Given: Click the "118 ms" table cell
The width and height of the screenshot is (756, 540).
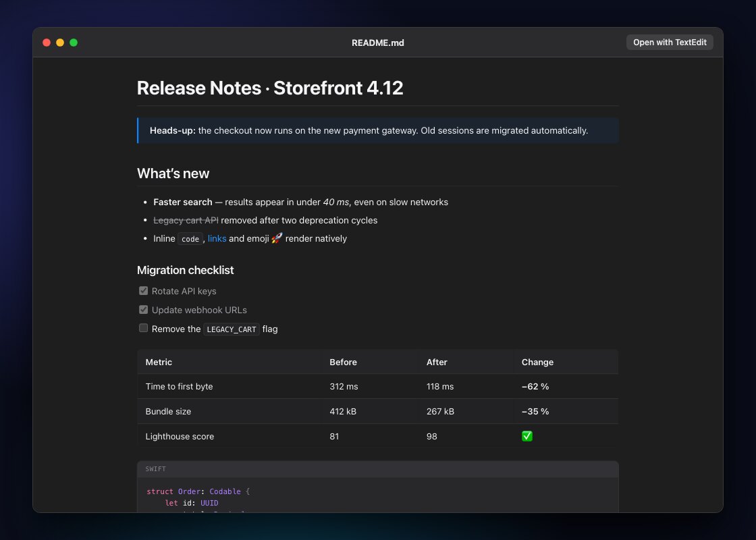Looking at the screenshot, I should [x=440, y=387].
